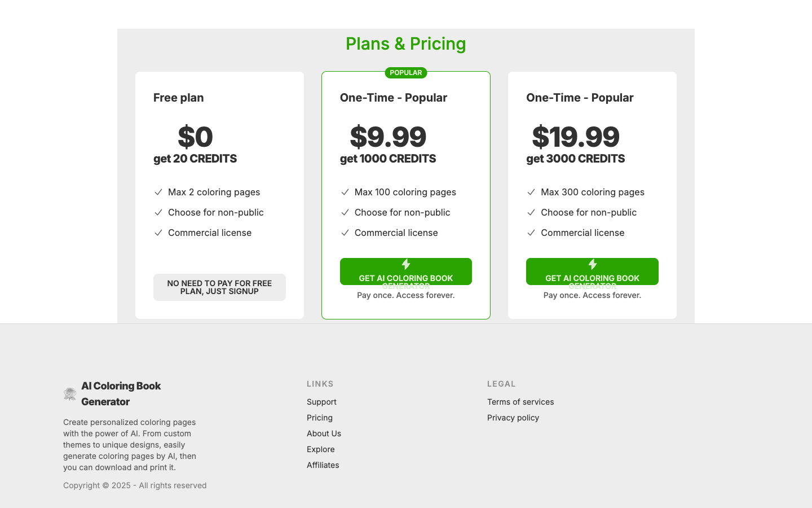This screenshot has width=812, height=508.
Task: Open the Support footer link
Action: [321, 402]
